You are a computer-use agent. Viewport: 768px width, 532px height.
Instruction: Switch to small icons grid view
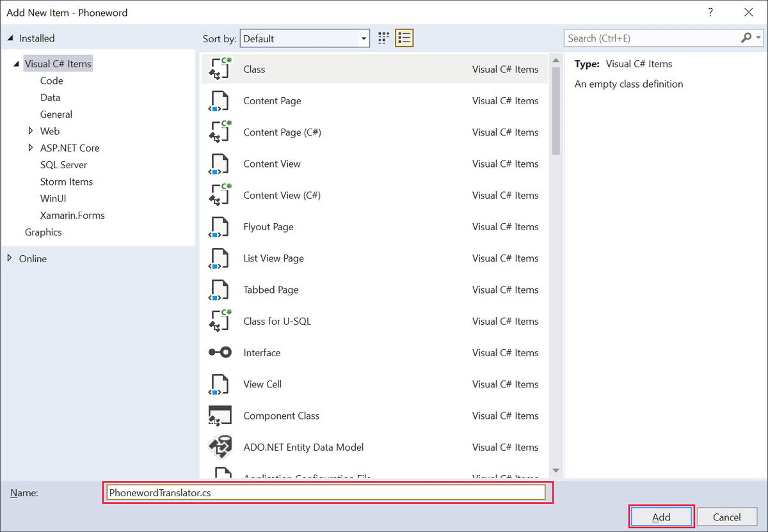tap(384, 38)
